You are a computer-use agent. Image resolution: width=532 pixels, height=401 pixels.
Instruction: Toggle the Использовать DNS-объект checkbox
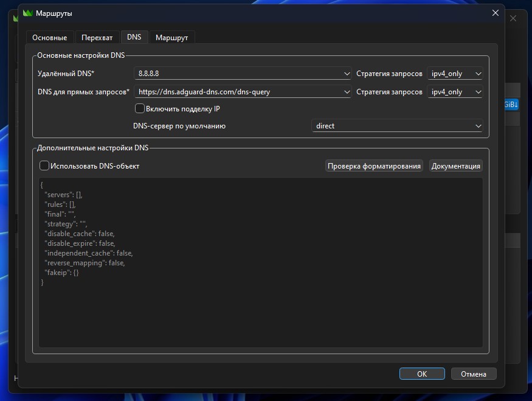pyautogui.click(x=44, y=166)
